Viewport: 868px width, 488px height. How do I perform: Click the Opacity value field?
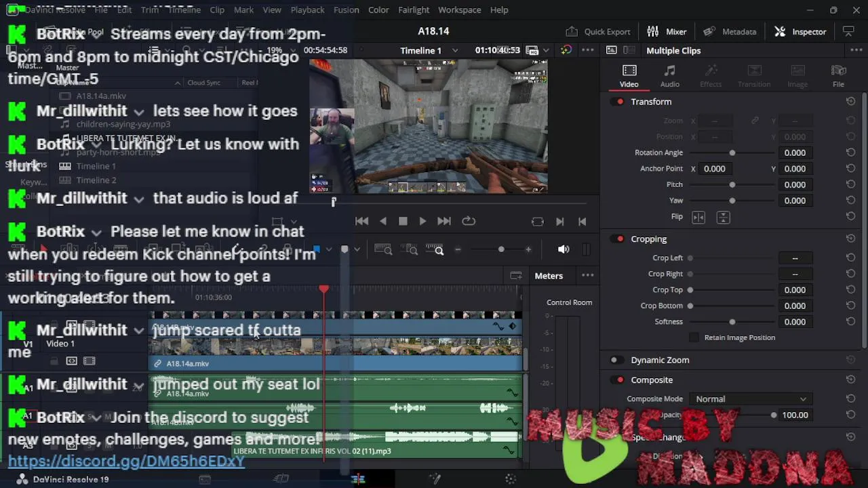pyautogui.click(x=795, y=415)
